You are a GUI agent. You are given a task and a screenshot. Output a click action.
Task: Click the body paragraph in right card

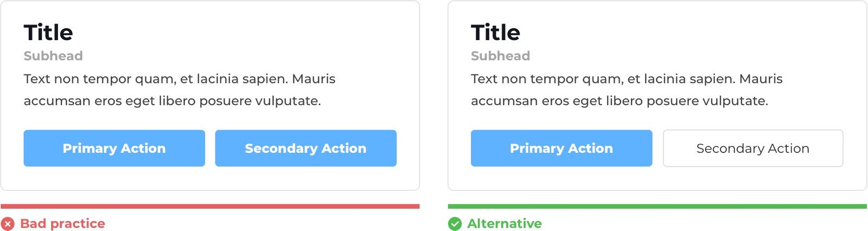click(x=627, y=90)
